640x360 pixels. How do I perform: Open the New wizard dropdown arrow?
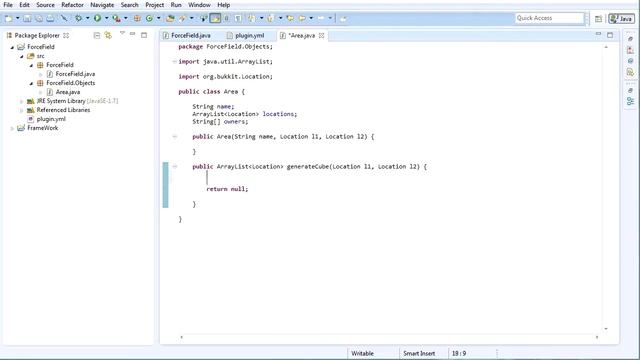(18, 18)
